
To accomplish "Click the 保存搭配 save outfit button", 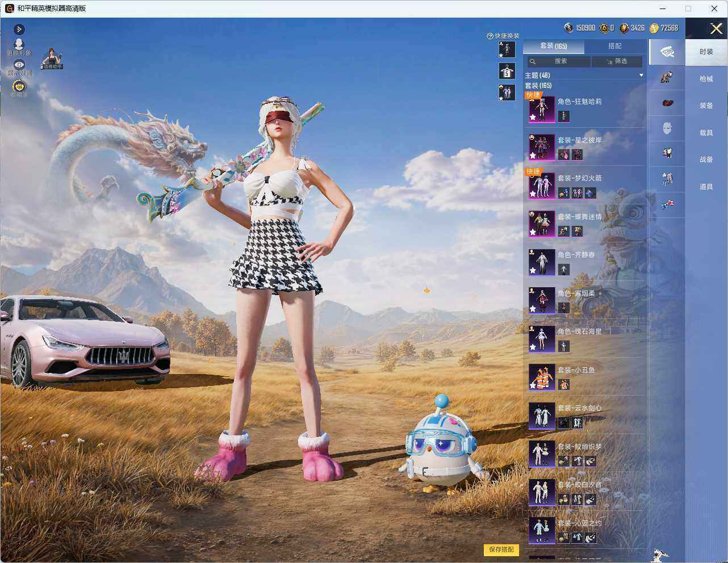I will pyautogui.click(x=501, y=549).
